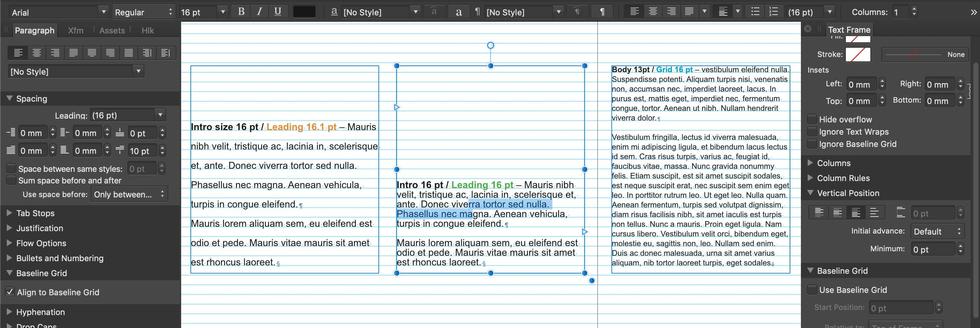Image resolution: width=980 pixels, height=328 pixels.
Task: Switch to the Assets panel tab
Action: pyautogui.click(x=112, y=30)
